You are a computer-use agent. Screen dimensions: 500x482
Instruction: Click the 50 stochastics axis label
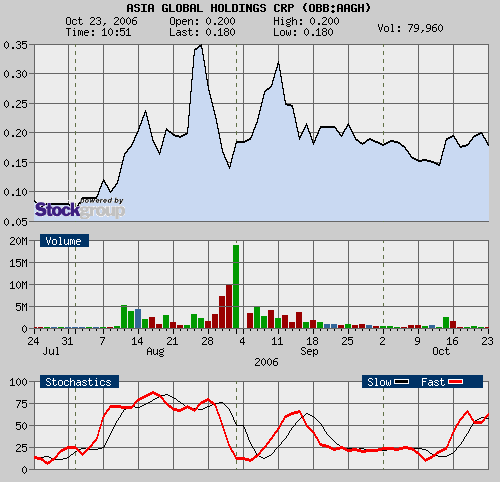21,426
